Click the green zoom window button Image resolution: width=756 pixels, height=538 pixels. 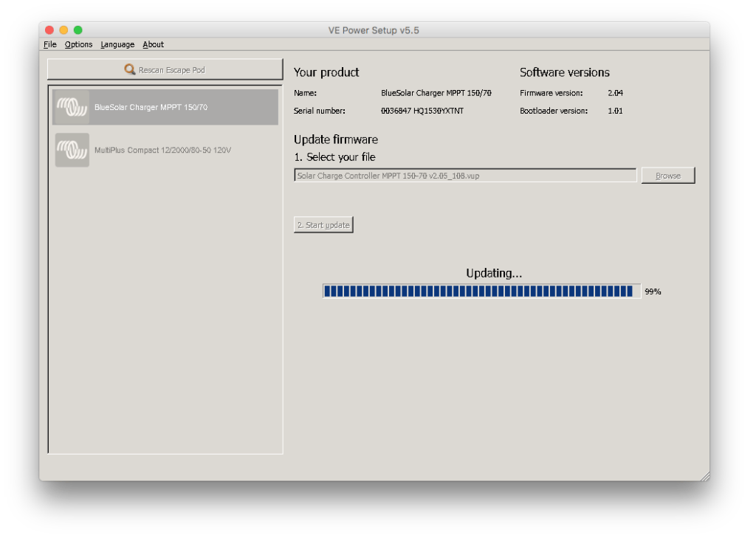[x=78, y=30]
